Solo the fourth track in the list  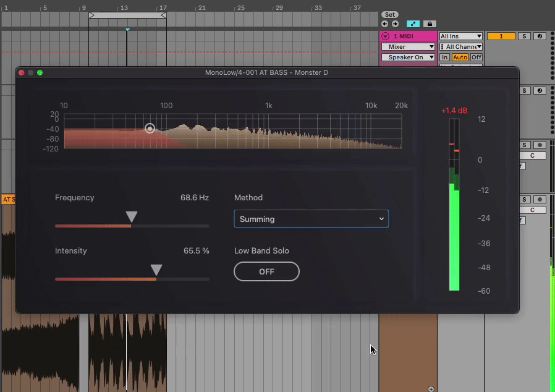[524, 200]
